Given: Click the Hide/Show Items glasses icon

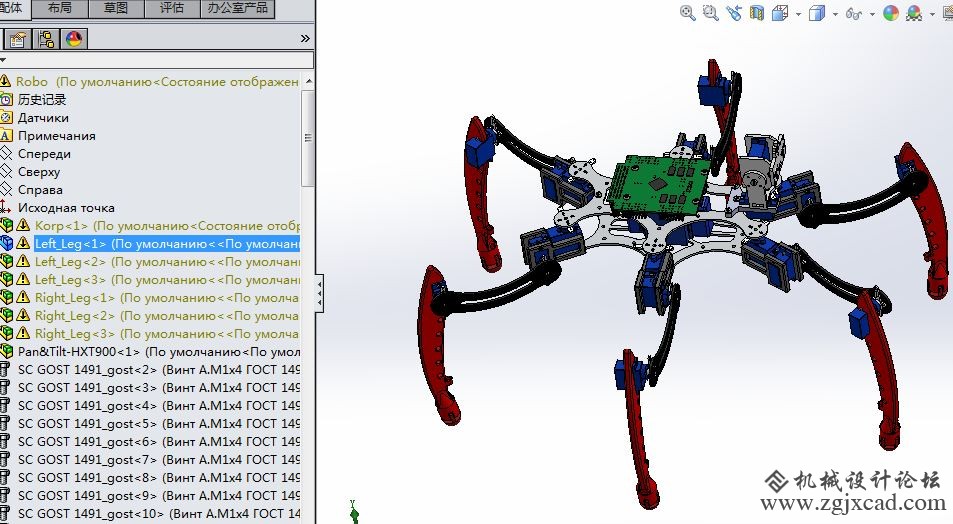Looking at the screenshot, I should [x=854, y=13].
